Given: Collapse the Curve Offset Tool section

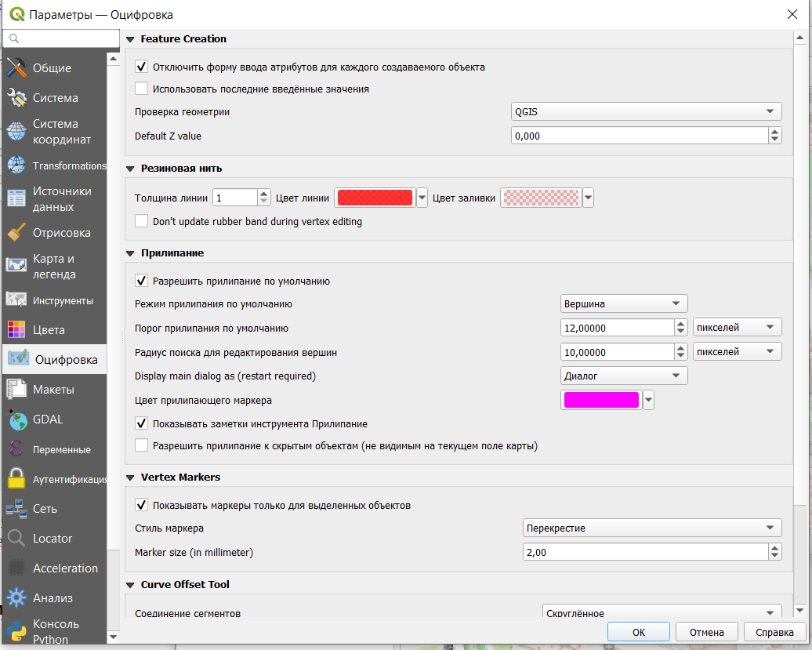Looking at the screenshot, I should [x=130, y=585].
